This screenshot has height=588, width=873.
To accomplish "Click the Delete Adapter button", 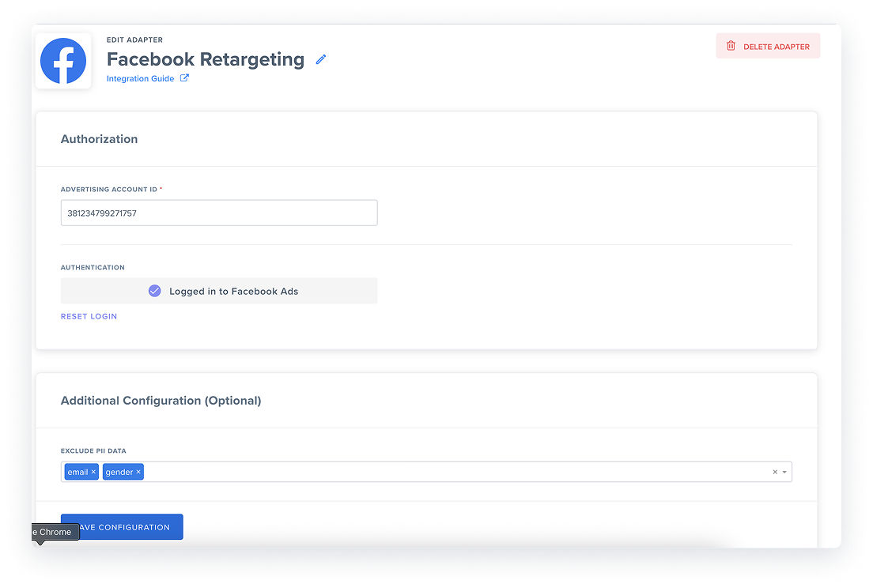I will pos(768,46).
